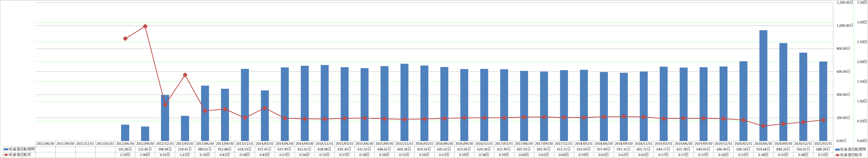This screenshot has height=158, width=868.
Task: Click the 437.65日 cell under 2014/03/31
Action: 265,149
